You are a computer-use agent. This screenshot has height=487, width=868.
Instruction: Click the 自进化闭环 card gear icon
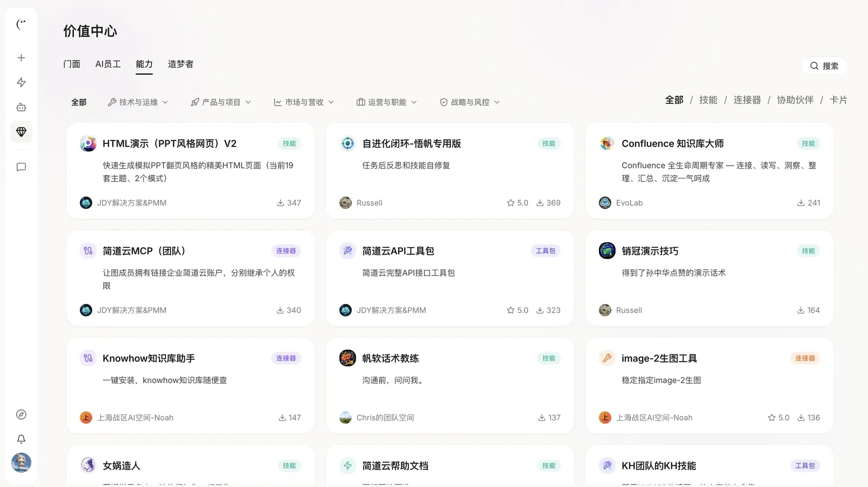(x=347, y=143)
